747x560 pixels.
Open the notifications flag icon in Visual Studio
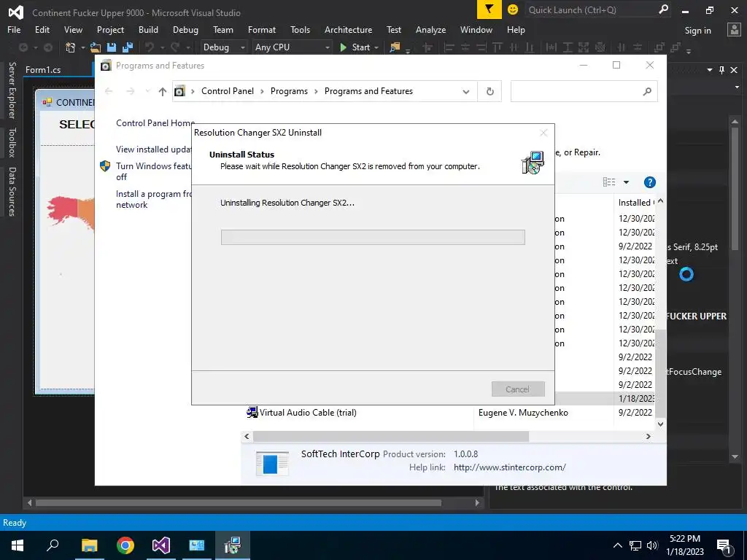point(489,9)
